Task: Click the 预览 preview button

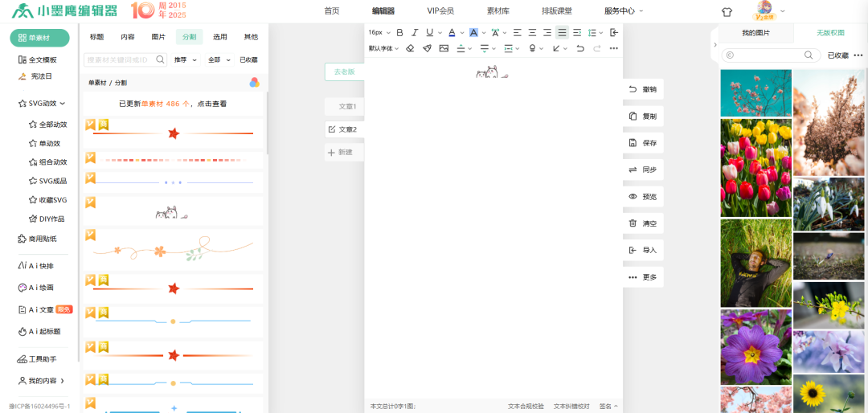Action: tap(643, 197)
